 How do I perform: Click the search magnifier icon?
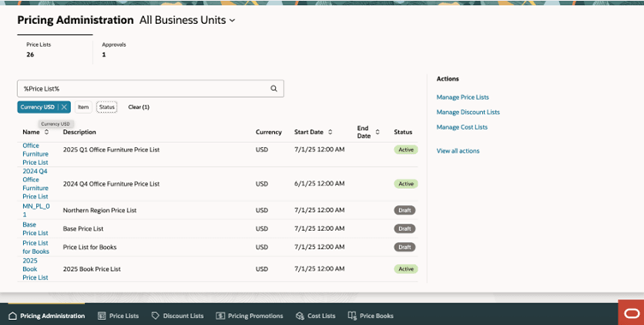click(273, 89)
